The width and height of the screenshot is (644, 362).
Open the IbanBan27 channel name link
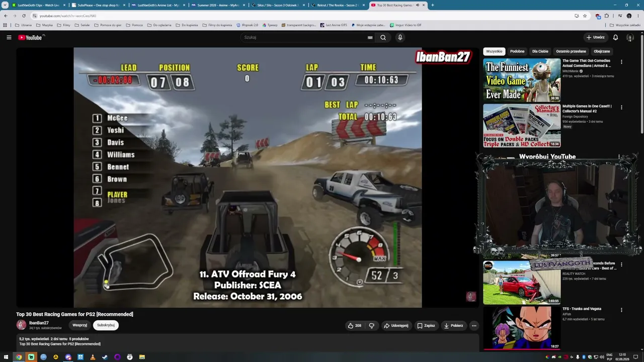click(39, 323)
